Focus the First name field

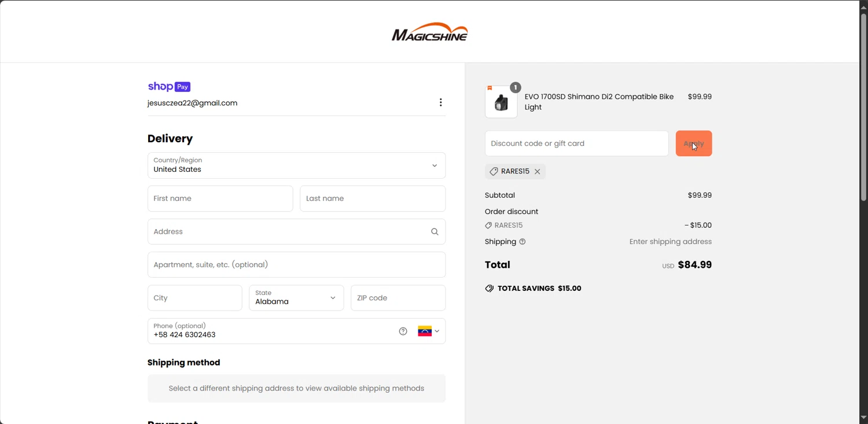click(220, 199)
